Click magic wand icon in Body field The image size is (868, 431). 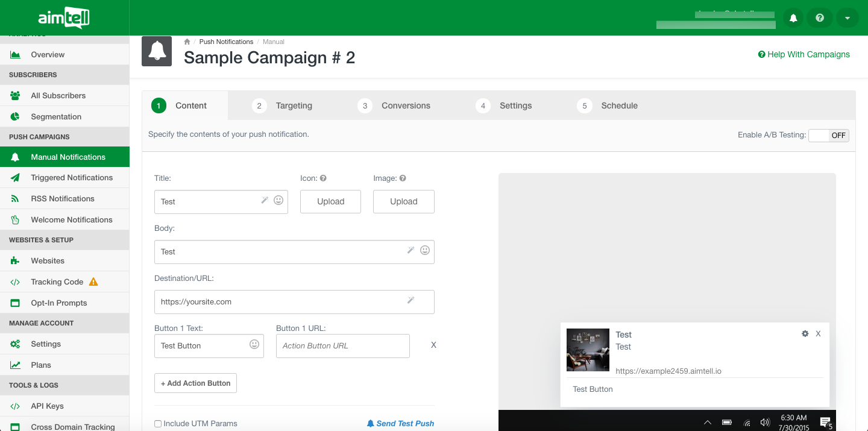pos(410,250)
